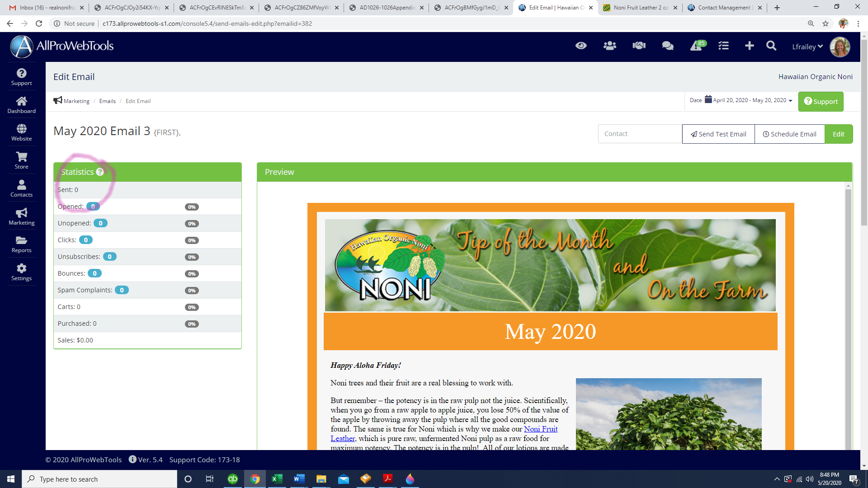Click the version info icon in footer
This screenshot has height=488, width=868.
coord(132,459)
